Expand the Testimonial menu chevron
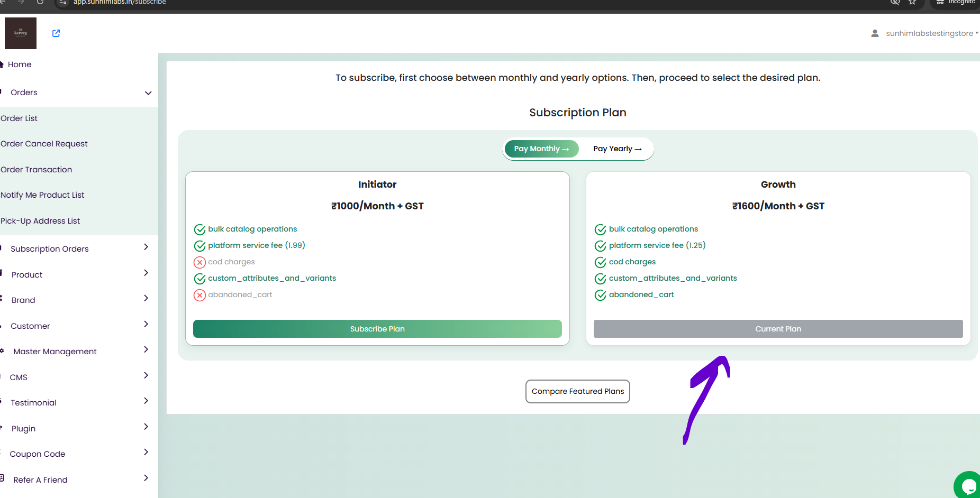The image size is (980, 498). click(x=146, y=401)
